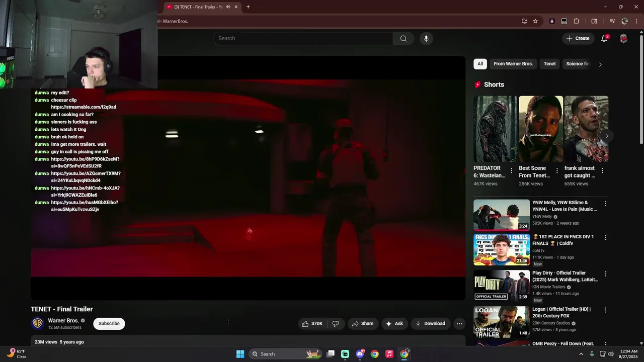Open IGN Movie Trailers channel name
644x362 pixels.
coord(549,287)
